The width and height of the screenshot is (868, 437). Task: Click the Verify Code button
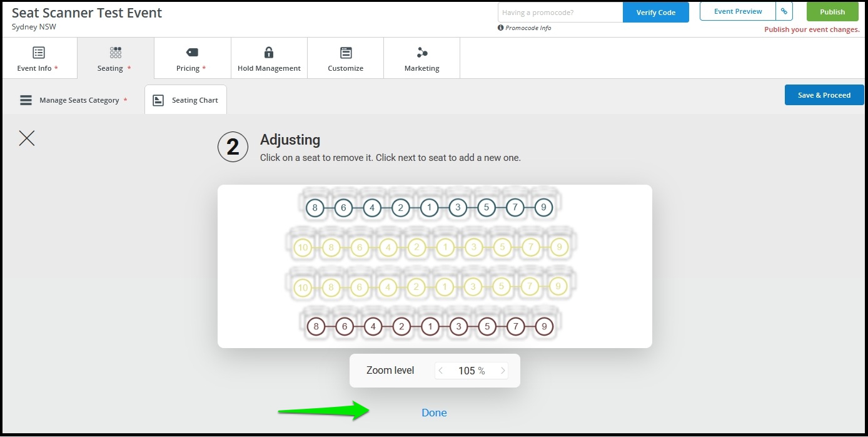click(x=656, y=13)
